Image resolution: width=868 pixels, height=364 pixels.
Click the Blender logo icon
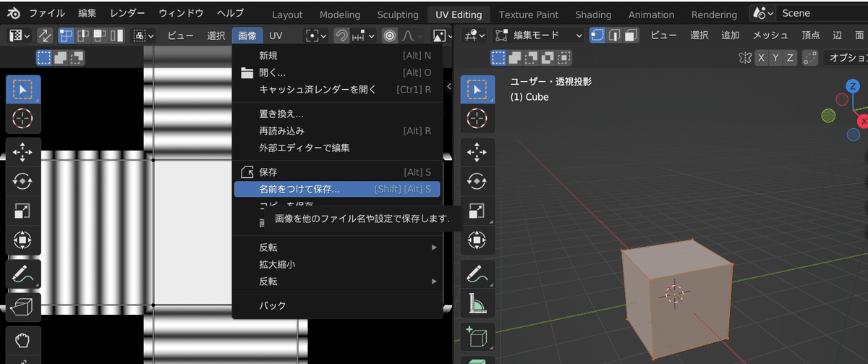(x=14, y=13)
